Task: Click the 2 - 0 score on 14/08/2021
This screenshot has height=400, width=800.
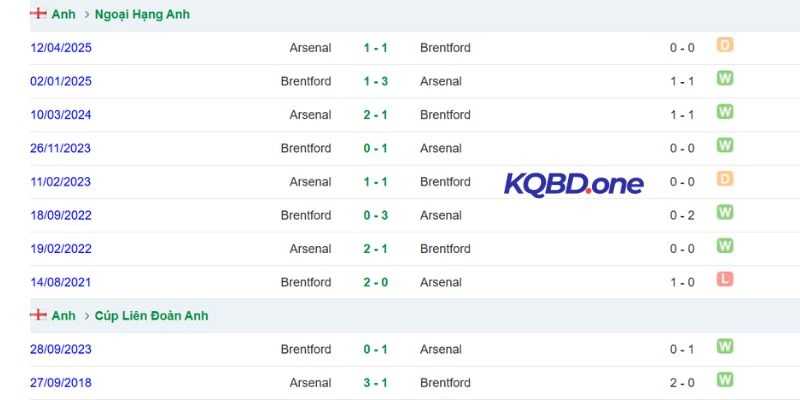Action: pyautogui.click(x=375, y=282)
